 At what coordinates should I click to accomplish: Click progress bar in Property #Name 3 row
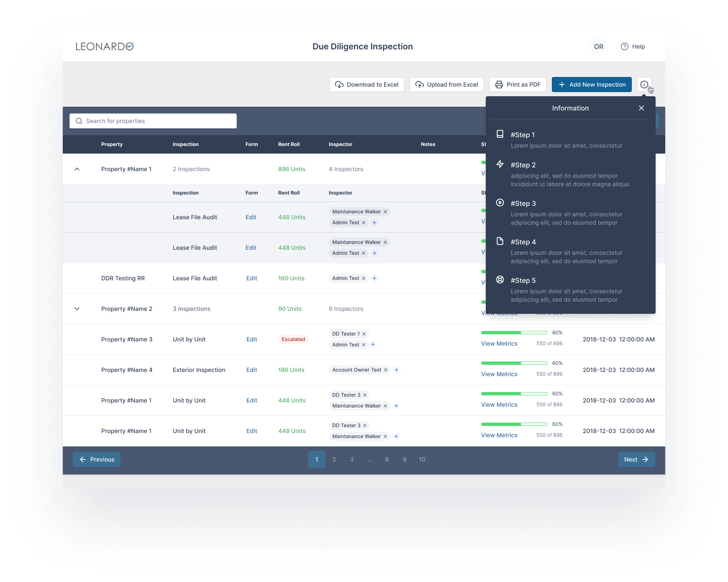click(x=514, y=333)
